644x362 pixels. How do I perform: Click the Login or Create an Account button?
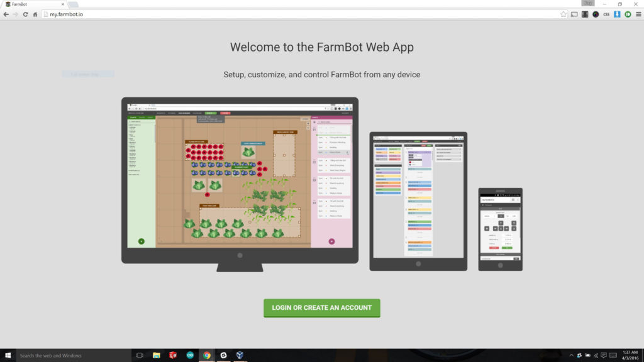[x=321, y=308]
